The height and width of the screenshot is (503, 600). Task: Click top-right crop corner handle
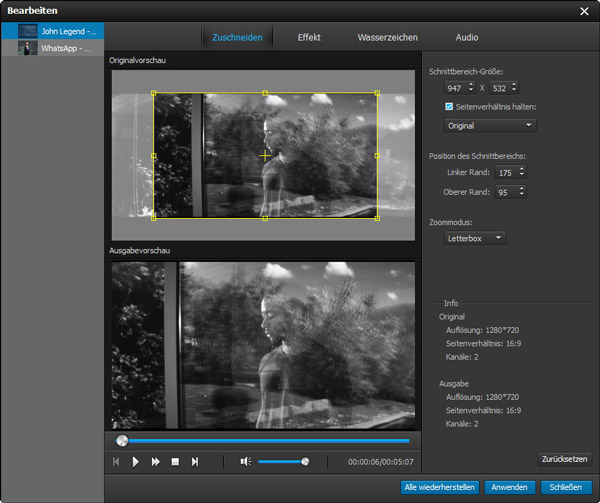[x=377, y=93]
